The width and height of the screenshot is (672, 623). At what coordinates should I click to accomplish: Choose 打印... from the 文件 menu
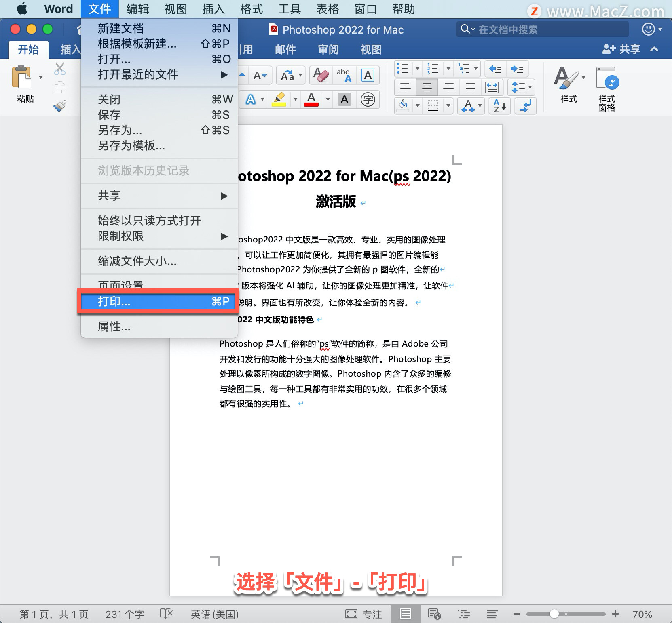158,301
